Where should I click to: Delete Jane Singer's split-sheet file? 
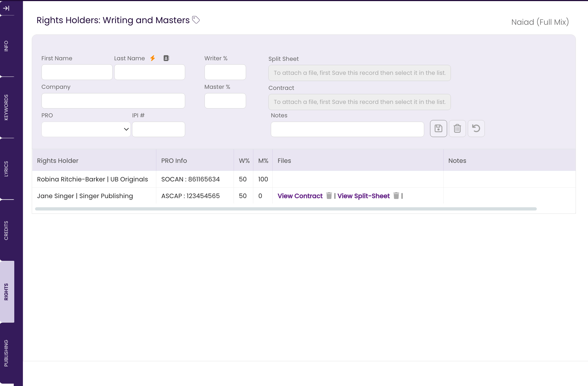(x=396, y=196)
